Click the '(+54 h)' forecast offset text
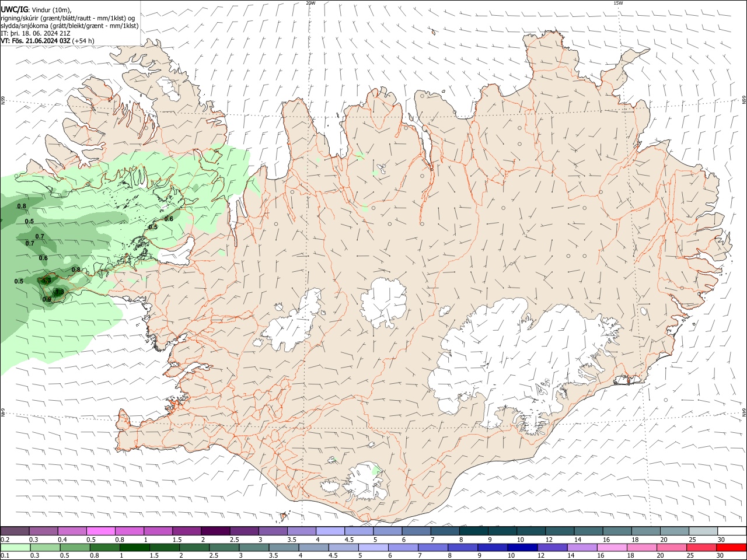 tap(83, 41)
